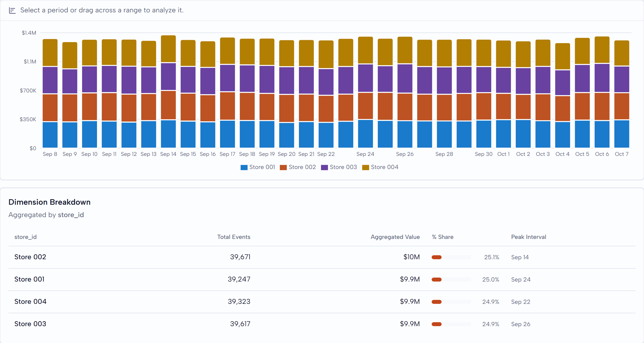Toggle Store 001 legend swatch

[x=244, y=167]
